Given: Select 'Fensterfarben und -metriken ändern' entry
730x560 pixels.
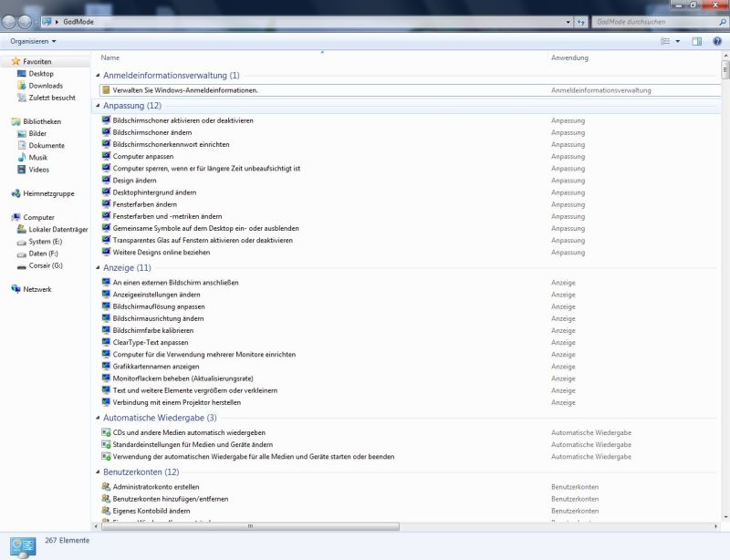Looking at the screenshot, I should [x=167, y=216].
